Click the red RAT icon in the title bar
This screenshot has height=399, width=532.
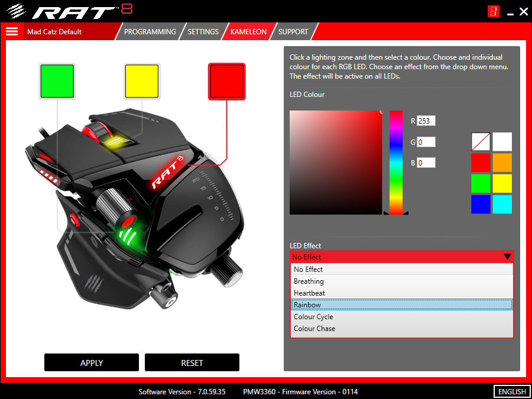[494, 11]
